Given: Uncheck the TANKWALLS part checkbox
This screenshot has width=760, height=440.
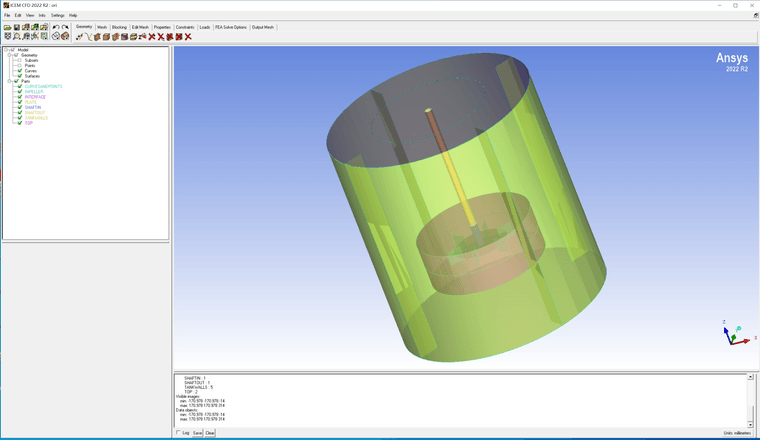Looking at the screenshot, I should pos(19,117).
